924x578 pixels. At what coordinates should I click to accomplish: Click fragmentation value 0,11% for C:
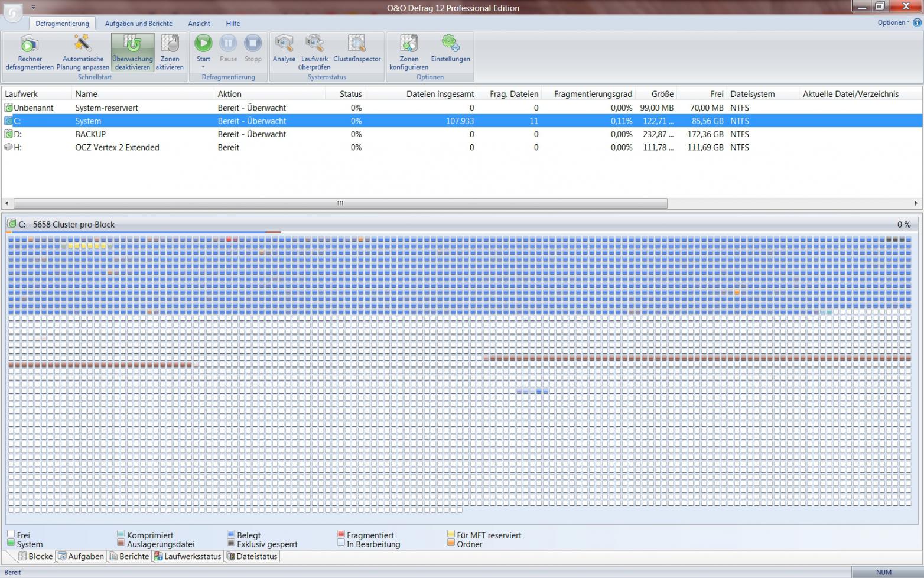(622, 121)
